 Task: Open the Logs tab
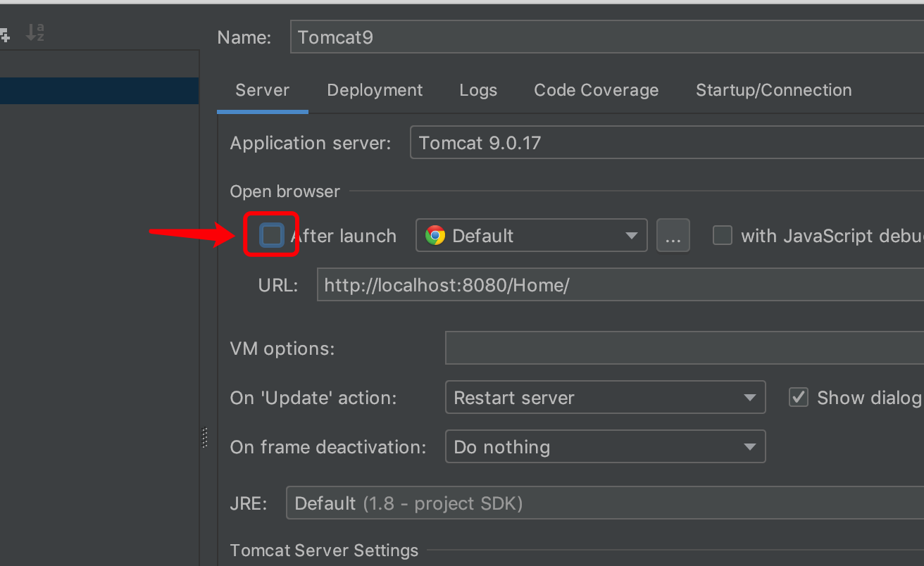coord(478,90)
